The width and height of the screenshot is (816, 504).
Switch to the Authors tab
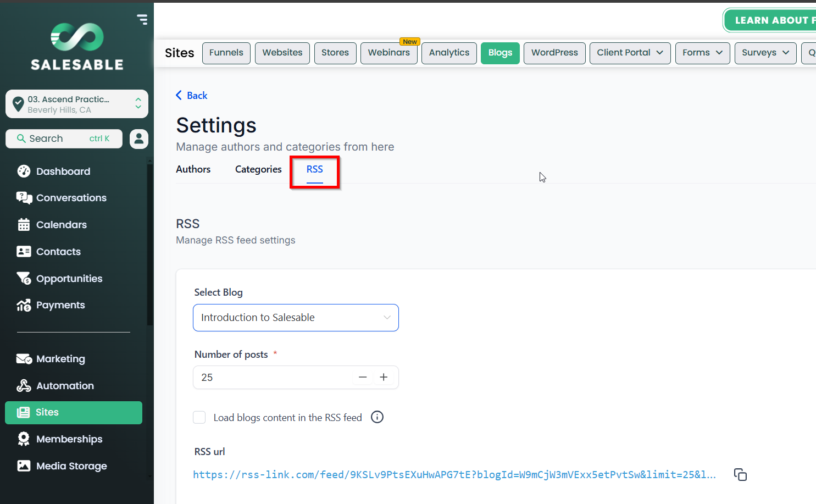[193, 169]
